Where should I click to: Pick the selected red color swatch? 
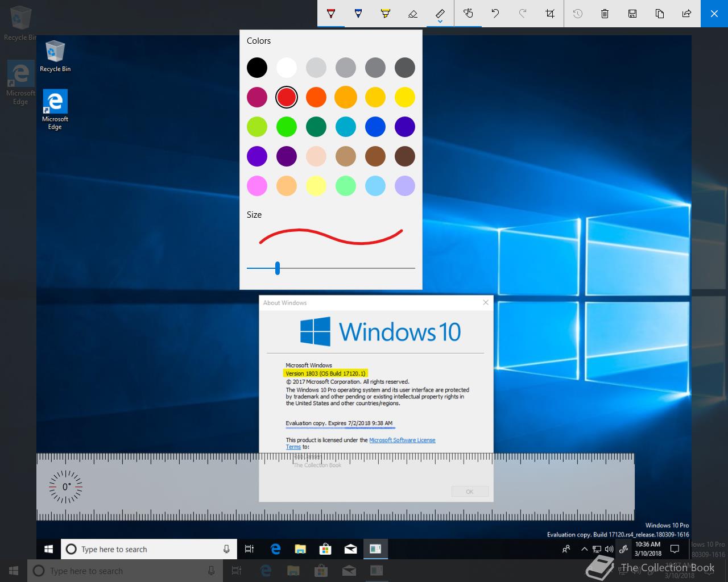coord(287,97)
